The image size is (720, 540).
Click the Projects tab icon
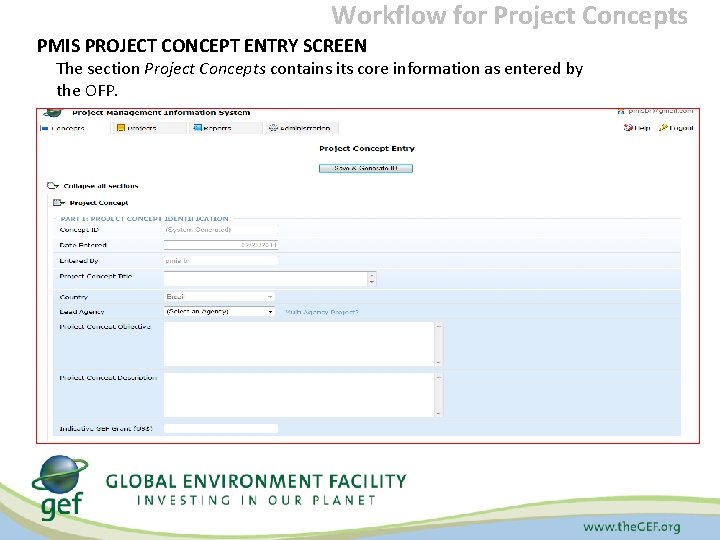[121, 128]
